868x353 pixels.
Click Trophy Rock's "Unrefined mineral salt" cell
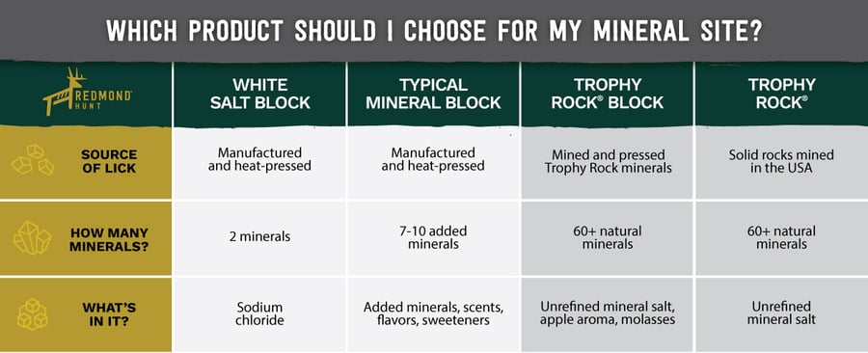point(781,314)
